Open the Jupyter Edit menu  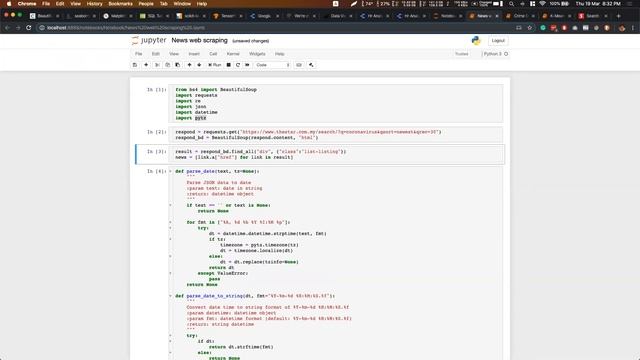(156, 54)
